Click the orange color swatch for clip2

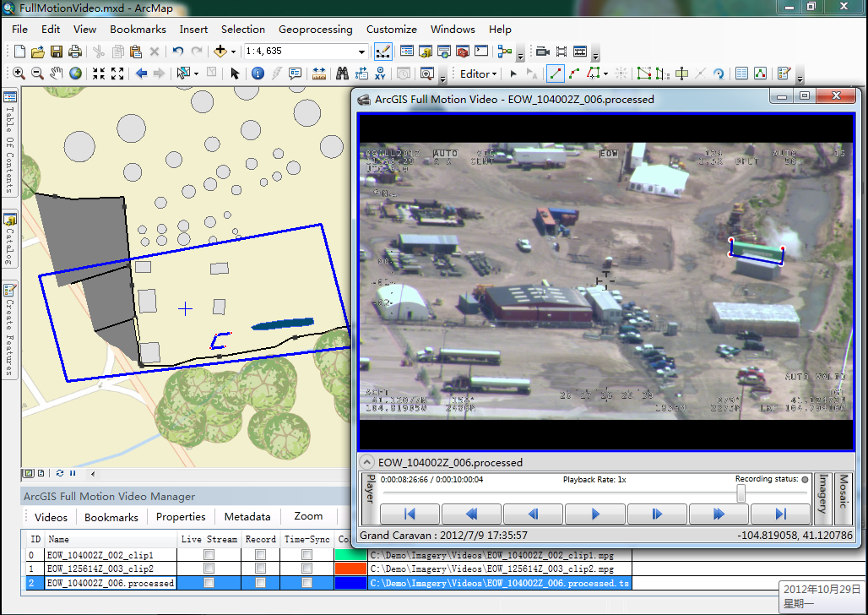350,569
